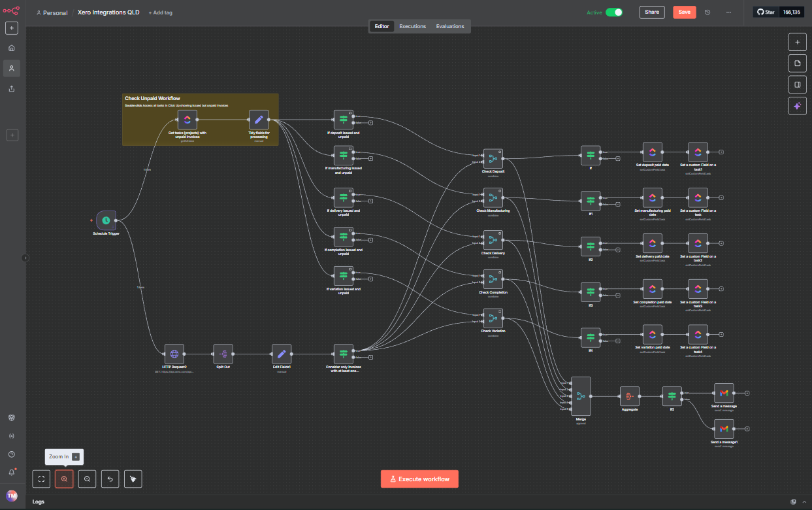Switch to the Evaluations tab
This screenshot has height=510, width=812.
pos(450,26)
